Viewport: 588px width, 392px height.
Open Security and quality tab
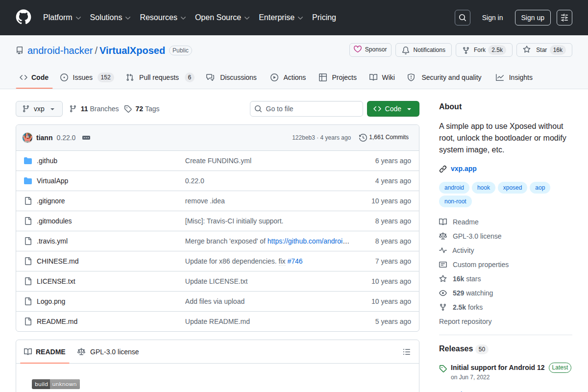pyautogui.click(x=444, y=77)
